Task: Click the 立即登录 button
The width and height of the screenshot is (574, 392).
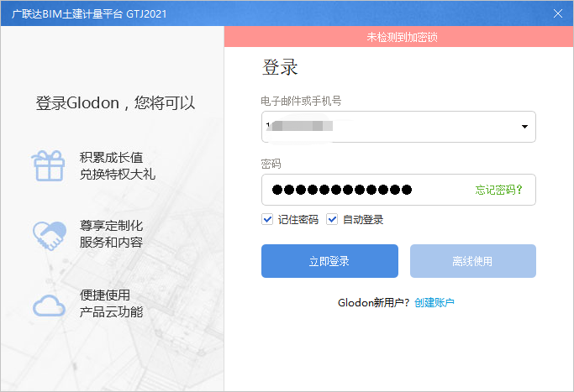Action: [x=329, y=261]
